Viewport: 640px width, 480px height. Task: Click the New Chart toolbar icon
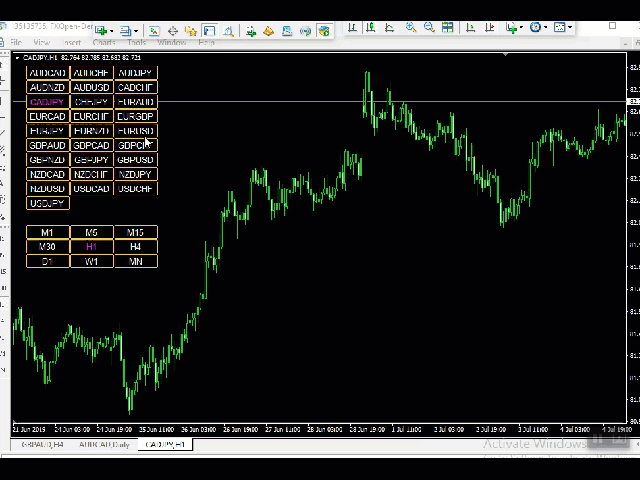coord(101,31)
